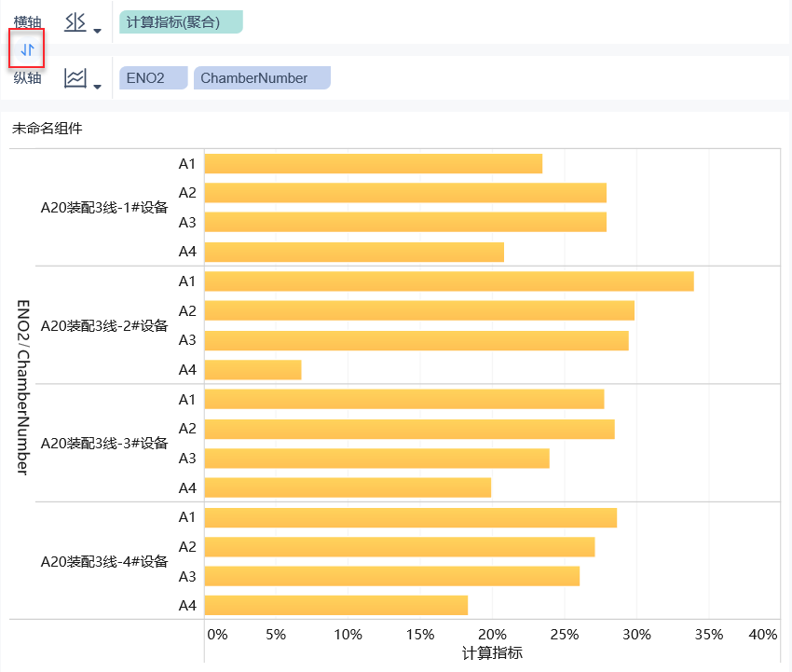The width and height of the screenshot is (792, 672).
Task: Open dropdown arrow beside horizontal axis icon
Action: [x=97, y=31]
